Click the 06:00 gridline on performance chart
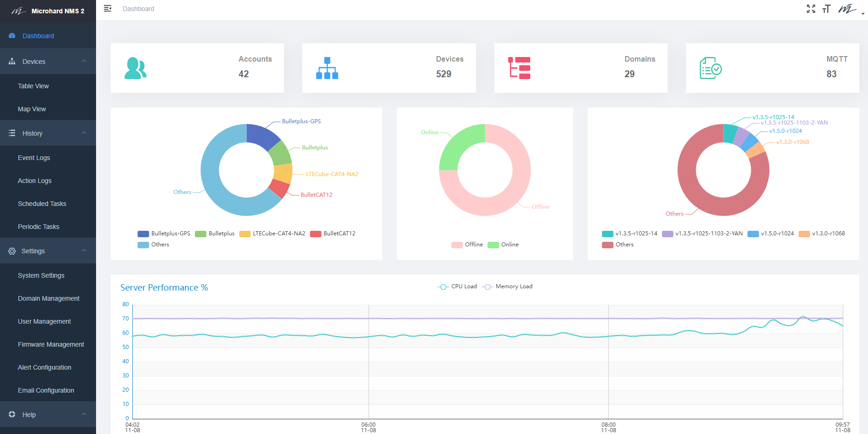 coord(369,362)
